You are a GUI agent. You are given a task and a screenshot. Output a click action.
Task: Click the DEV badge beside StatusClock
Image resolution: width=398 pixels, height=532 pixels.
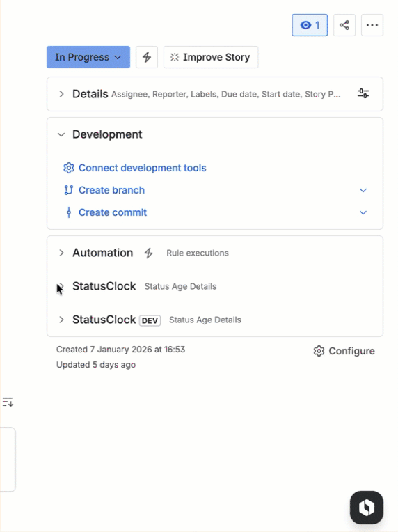(150, 320)
